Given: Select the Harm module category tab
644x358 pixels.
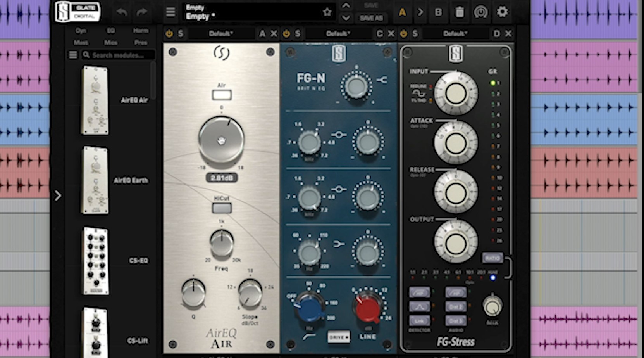Looking at the screenshot, I should pos(140,31).
